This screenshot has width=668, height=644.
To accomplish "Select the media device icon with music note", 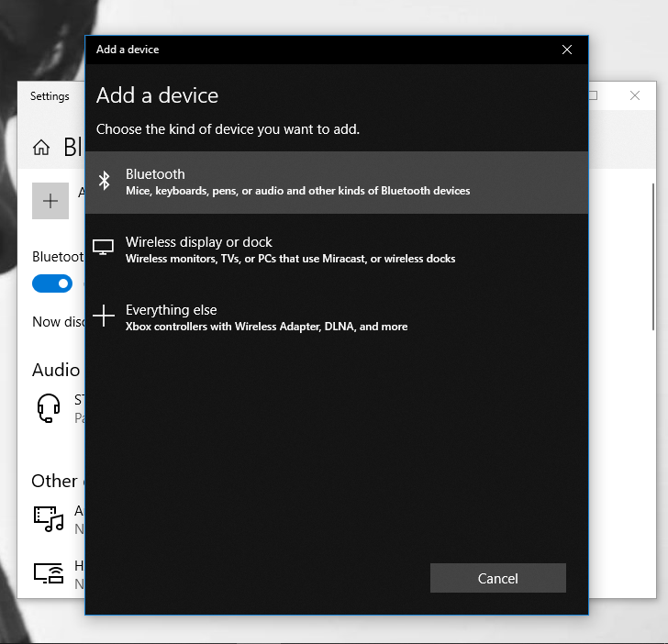I will pyautogui.click(x=48, y=518).
